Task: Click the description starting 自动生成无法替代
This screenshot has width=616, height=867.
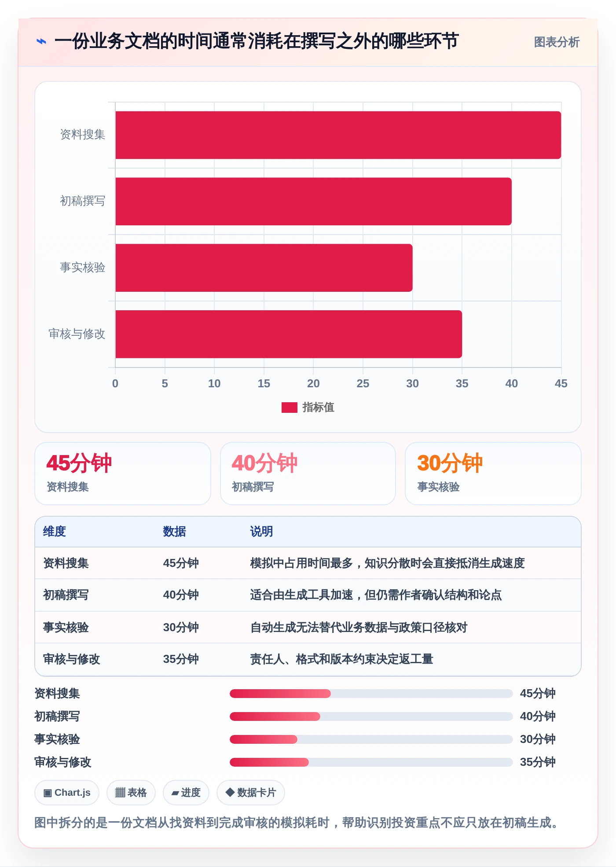Action: click(x=359, y=628)
